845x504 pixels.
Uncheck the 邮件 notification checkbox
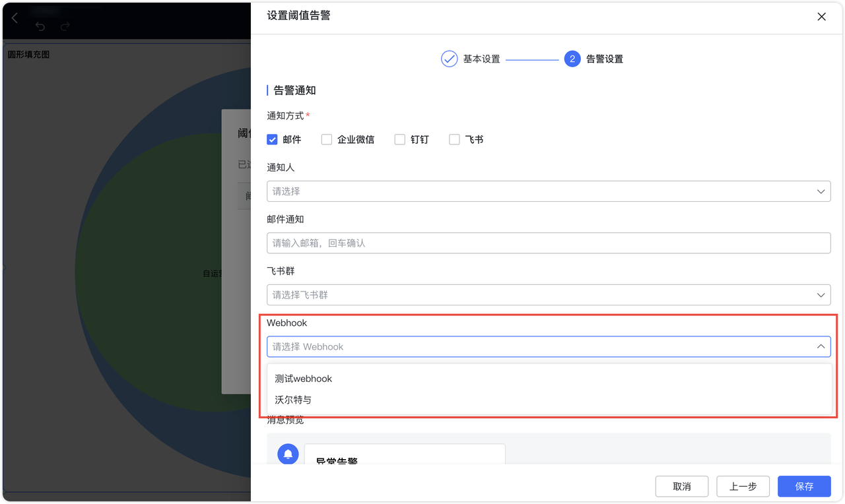(x=272, y=139)
